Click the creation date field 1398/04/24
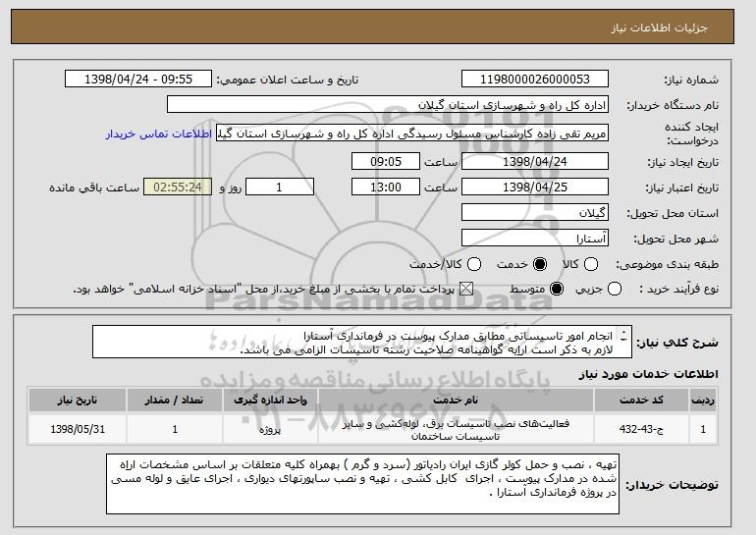This screenshot has width=756, height=535. 535,161
